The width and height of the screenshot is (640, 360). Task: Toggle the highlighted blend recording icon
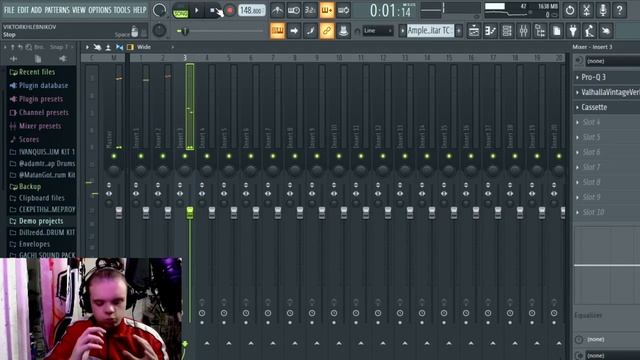click(x=327, y=10)
